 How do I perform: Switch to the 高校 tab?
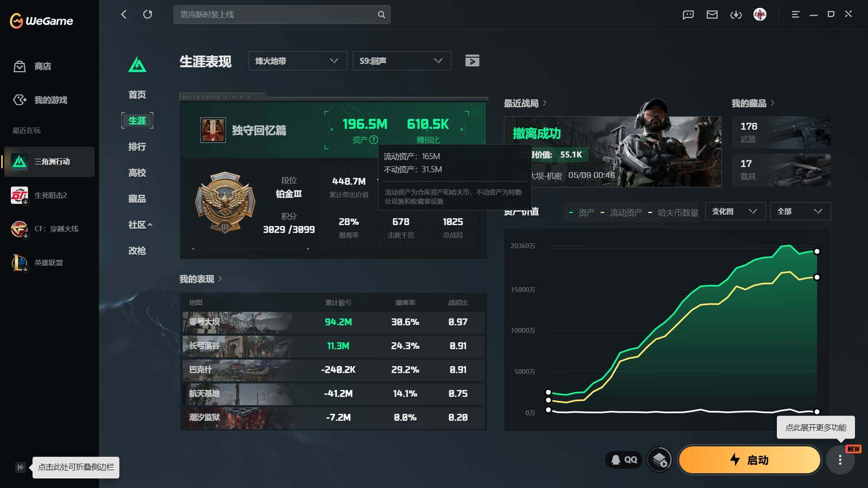pos(137,173)
